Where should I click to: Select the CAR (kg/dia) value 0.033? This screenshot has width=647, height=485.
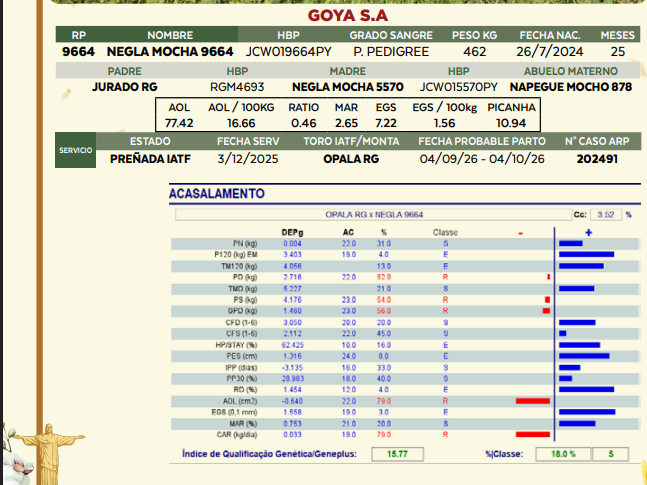(292, 435)
